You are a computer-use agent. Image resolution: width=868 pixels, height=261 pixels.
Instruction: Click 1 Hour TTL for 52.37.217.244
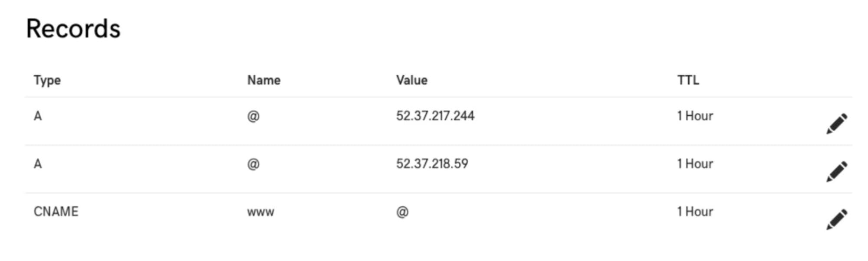695,116
